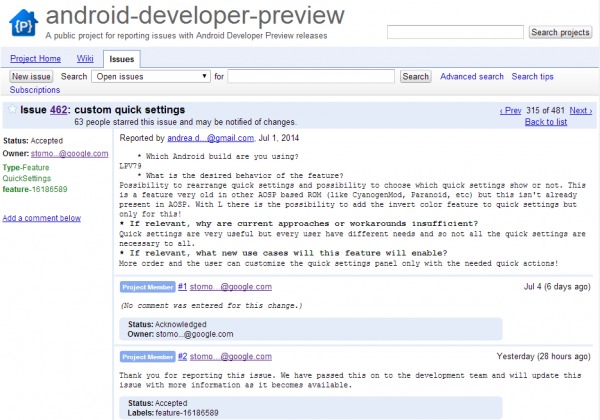Open stomo...@google.com link on comment #2
Viewport: 600px width, 420px height.
[x=231, y=357]
